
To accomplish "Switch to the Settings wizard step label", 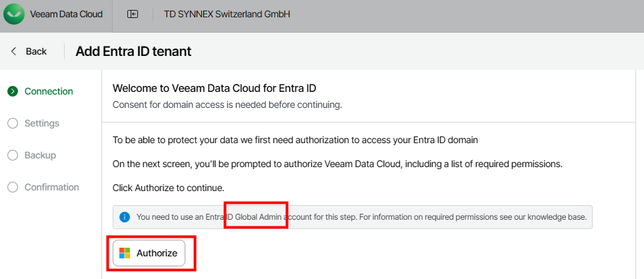I will tap(42, 123).
